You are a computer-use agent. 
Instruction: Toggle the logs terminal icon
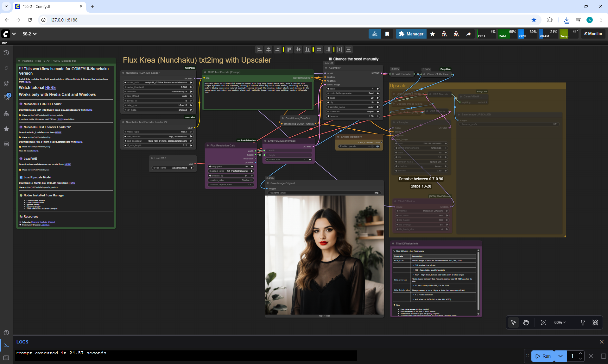pos(6,345)
